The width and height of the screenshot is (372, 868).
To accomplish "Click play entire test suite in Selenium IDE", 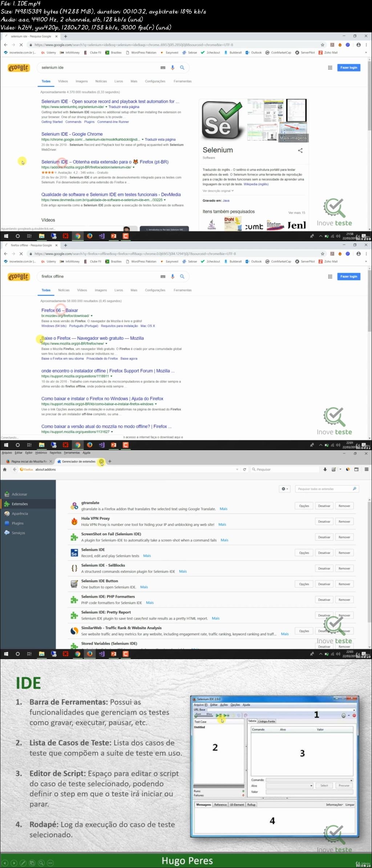I will (218, 715).
